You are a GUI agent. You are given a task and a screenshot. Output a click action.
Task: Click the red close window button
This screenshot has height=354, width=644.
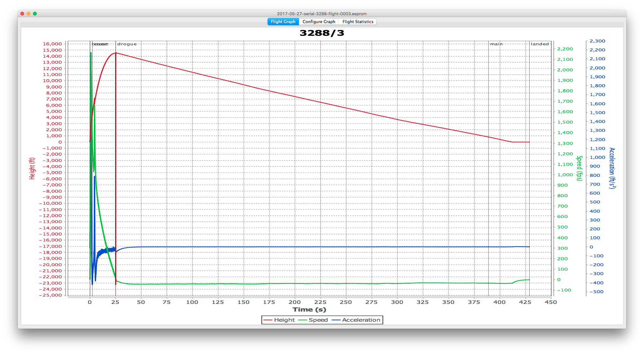22,14
